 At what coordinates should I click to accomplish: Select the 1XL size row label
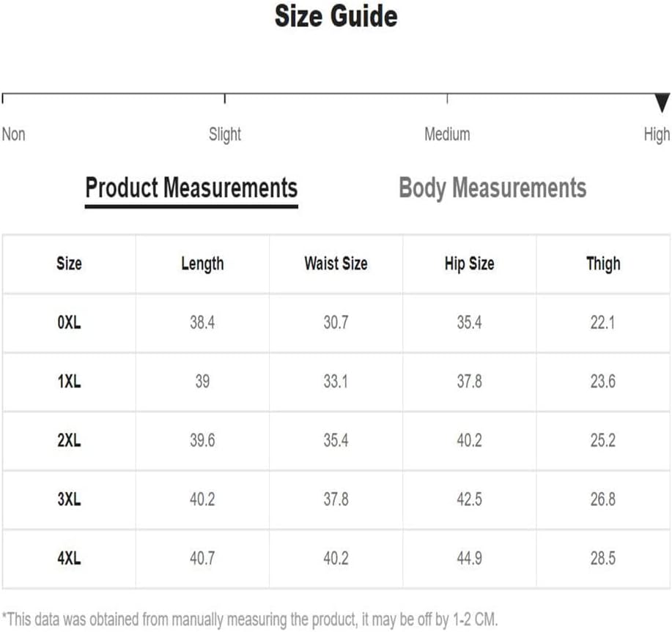pos(69,381)
